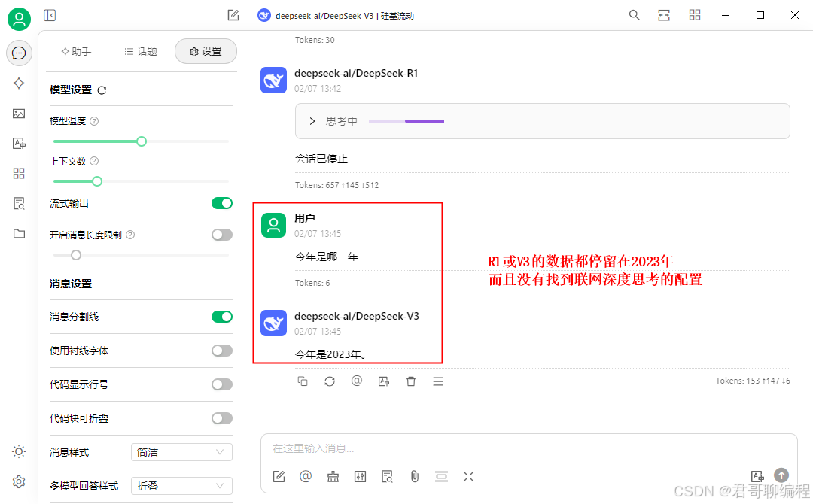The height and width of the screenshot is (504, 813).
Task: Adjust the 模型温度 slider handle
Action: (142, 141)
